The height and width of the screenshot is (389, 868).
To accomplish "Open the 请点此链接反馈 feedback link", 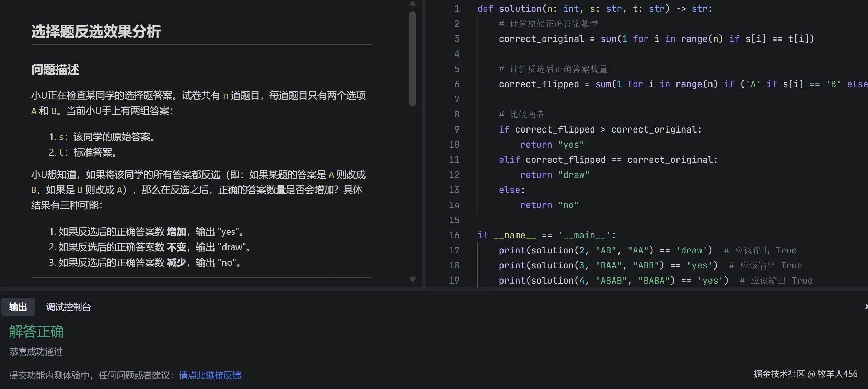I will (210, 375).
